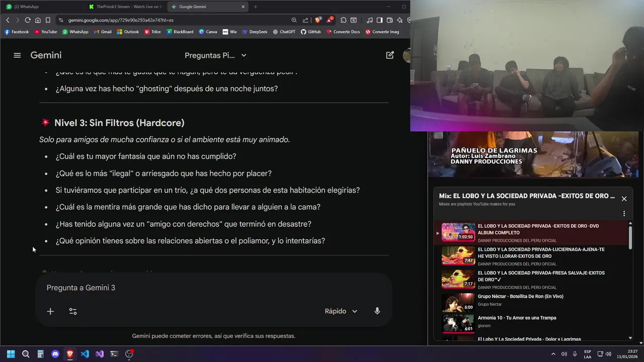Add a file with the plus icon

point(50,311)
